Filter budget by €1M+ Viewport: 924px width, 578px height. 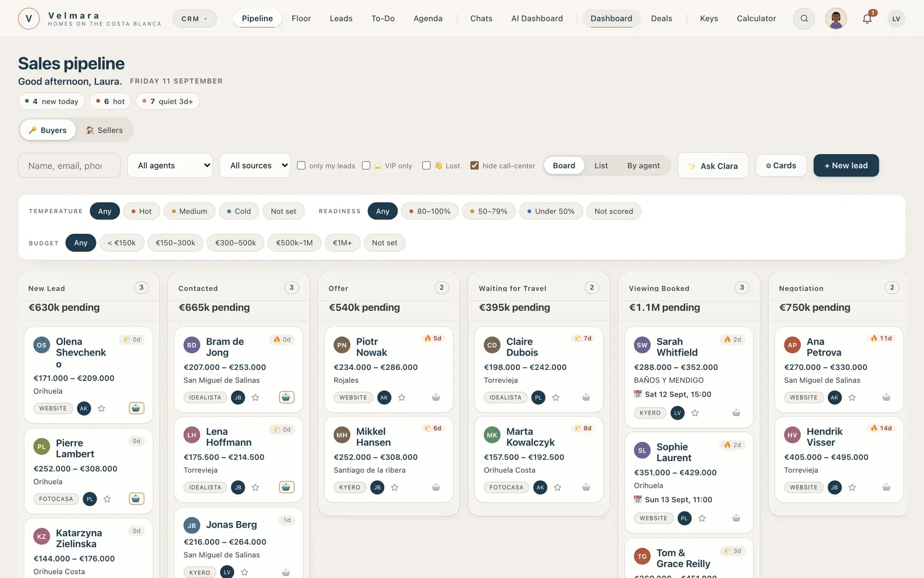pos(342,243)
